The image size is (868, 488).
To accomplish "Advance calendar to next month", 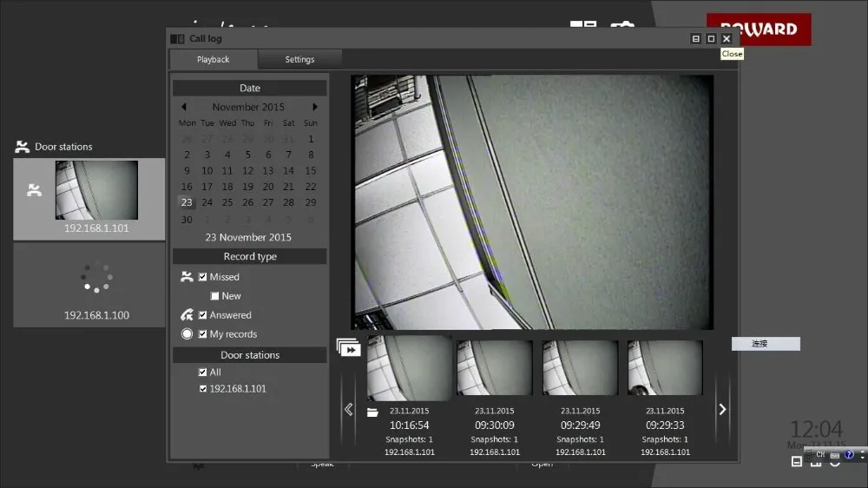I will [315, 107].
